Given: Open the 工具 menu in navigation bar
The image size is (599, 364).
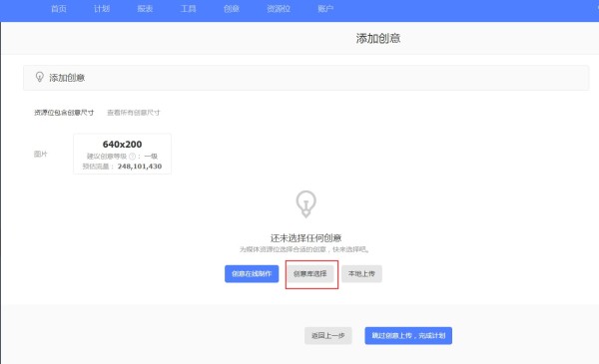Looking at the screenshot, I should pos(188,9).
